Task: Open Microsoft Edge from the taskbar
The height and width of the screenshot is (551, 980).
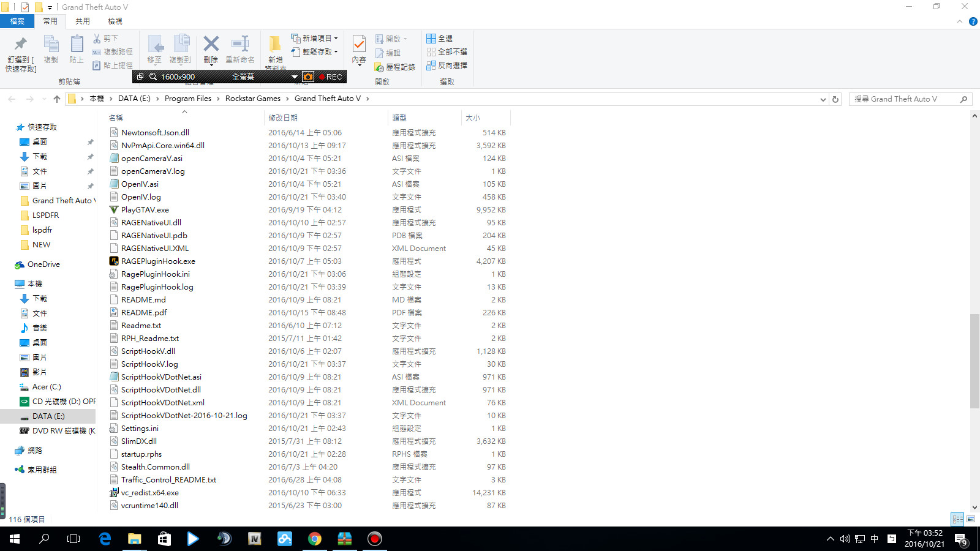Action: point(105,539)
